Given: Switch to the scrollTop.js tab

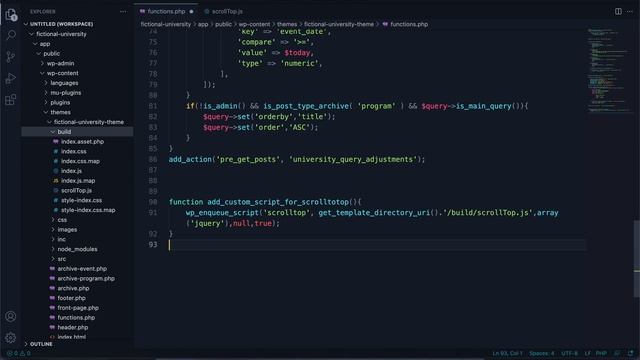Looking at the screenshot, I should coord(224,11).
